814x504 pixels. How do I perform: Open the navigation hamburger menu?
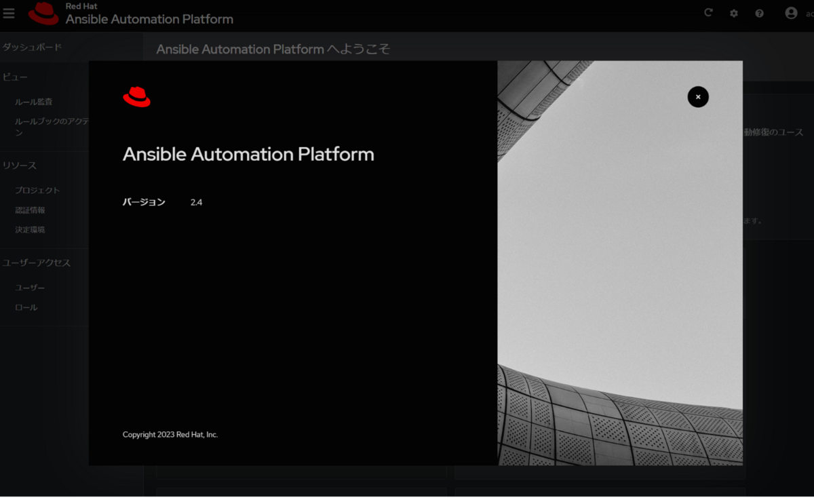(9, 12)
